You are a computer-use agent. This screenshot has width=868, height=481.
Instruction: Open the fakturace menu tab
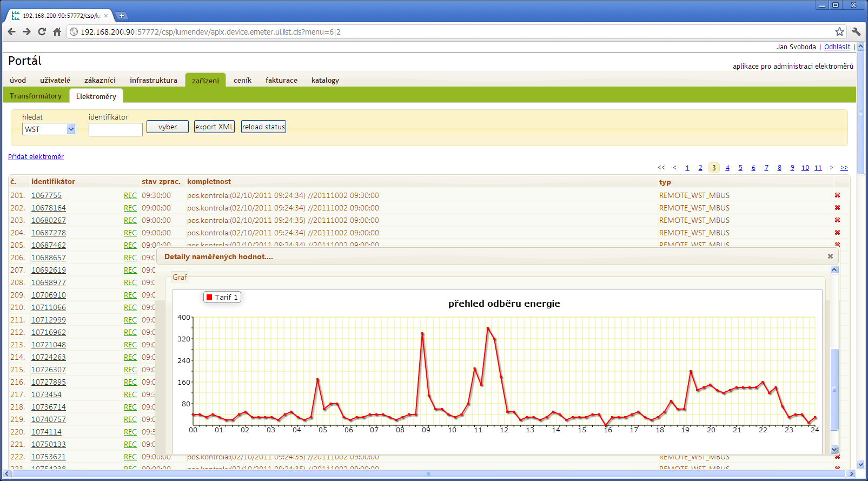pos(281,80)
